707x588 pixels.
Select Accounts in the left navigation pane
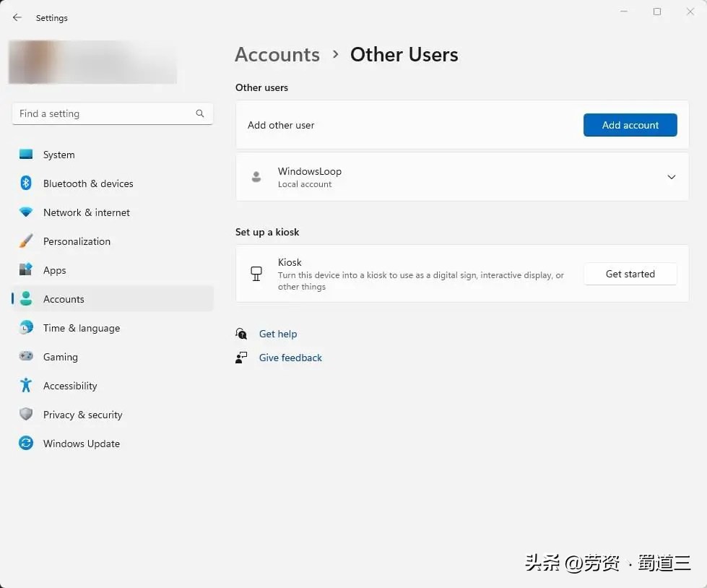coord(64,299)
